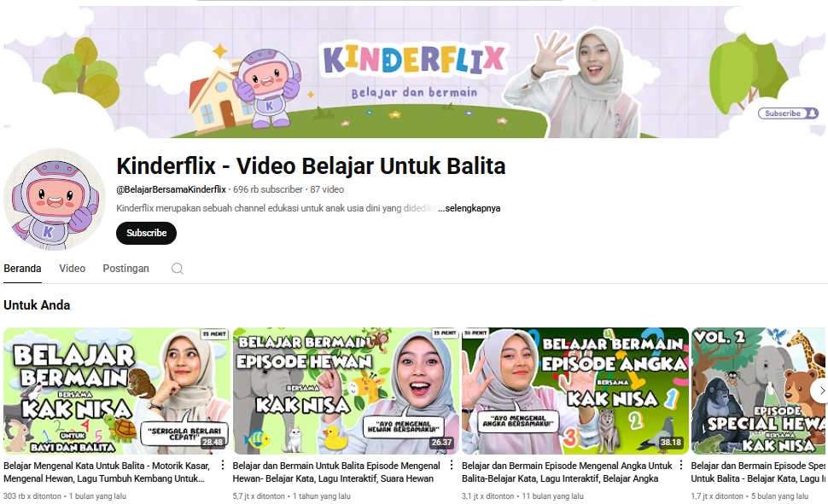
Task: Open the channel search magnifier icon
Action: click(x=178, y=269)
